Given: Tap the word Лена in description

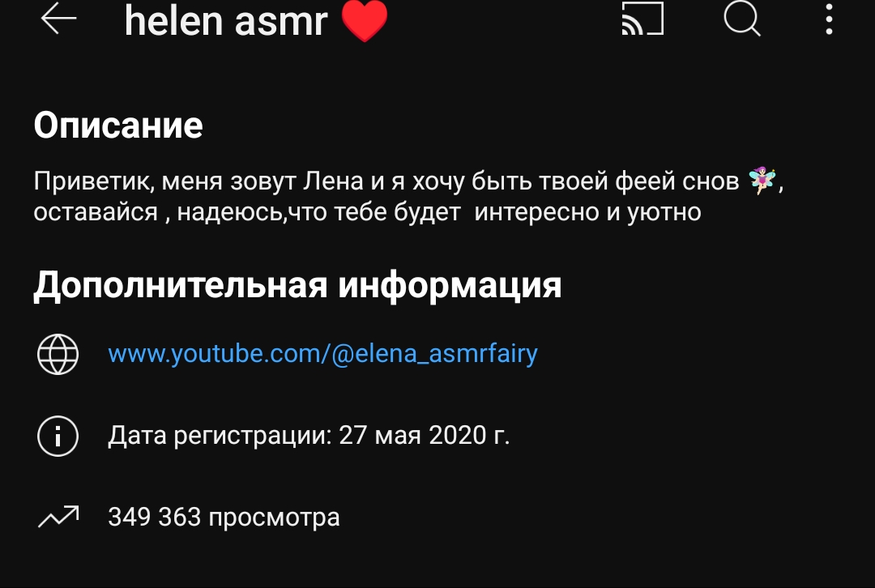Looking at the screenshot, I should pyautogui.click(x=333, y=181).
